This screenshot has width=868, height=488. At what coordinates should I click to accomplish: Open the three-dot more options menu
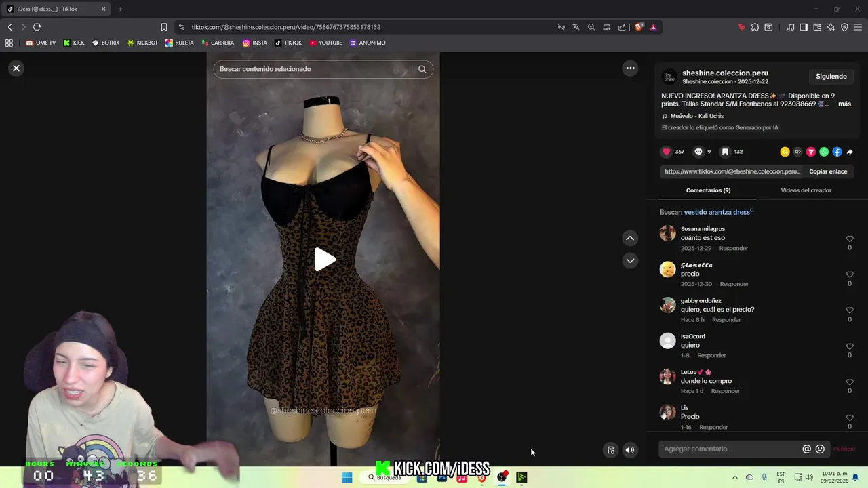pyautogui.click(x=630, y=68)
